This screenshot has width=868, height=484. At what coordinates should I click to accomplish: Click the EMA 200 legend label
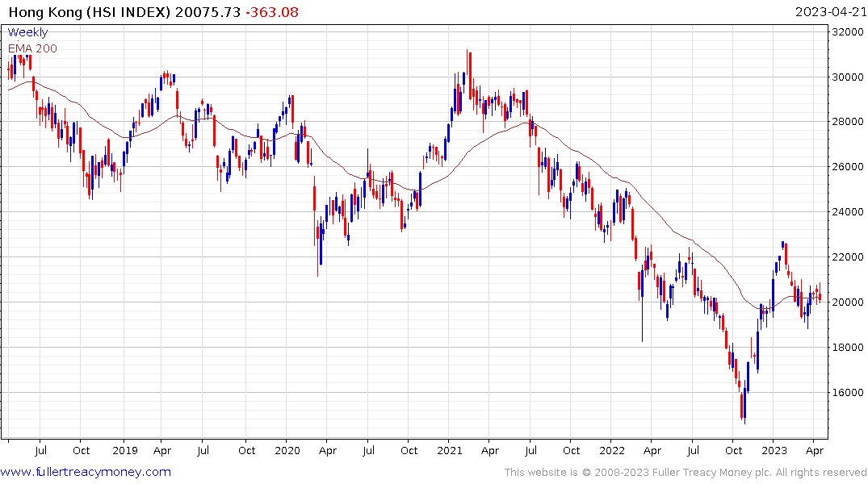coord(32,48)
